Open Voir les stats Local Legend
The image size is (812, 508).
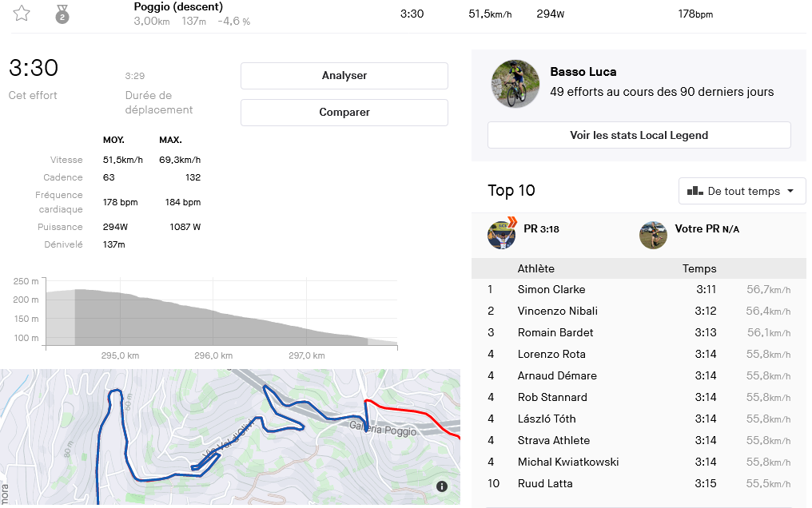639,135
